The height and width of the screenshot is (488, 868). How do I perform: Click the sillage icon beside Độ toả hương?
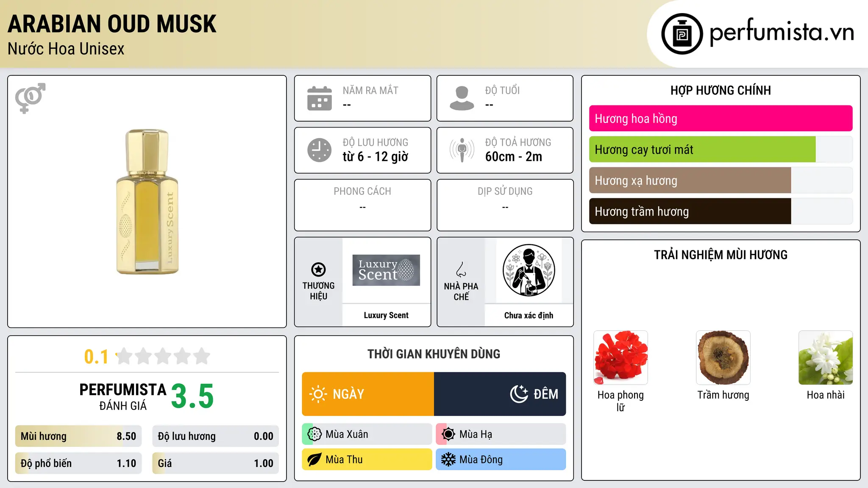pyautogui.click(x=462, y=150)
